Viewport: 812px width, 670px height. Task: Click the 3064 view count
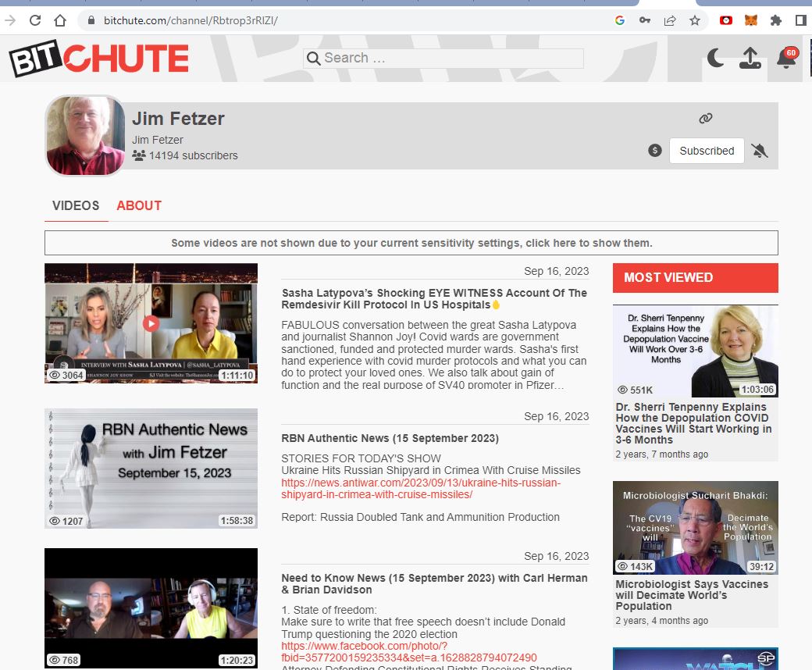(66, 376)
